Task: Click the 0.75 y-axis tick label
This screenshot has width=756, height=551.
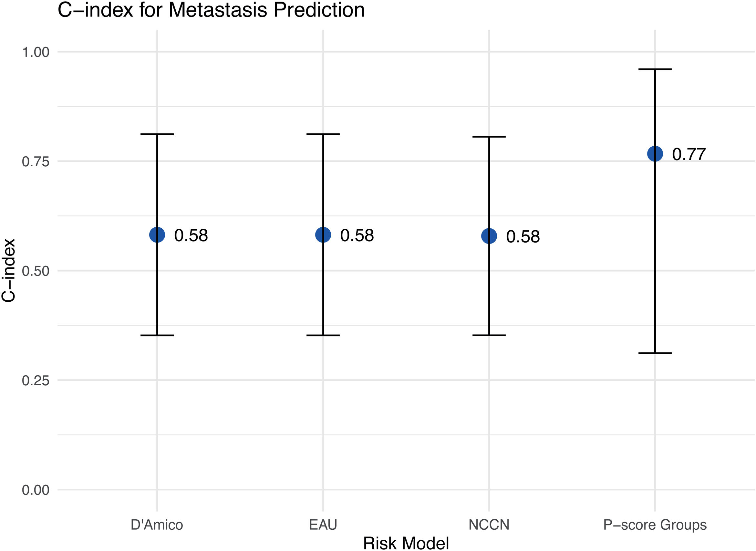Action: (35, 162)
